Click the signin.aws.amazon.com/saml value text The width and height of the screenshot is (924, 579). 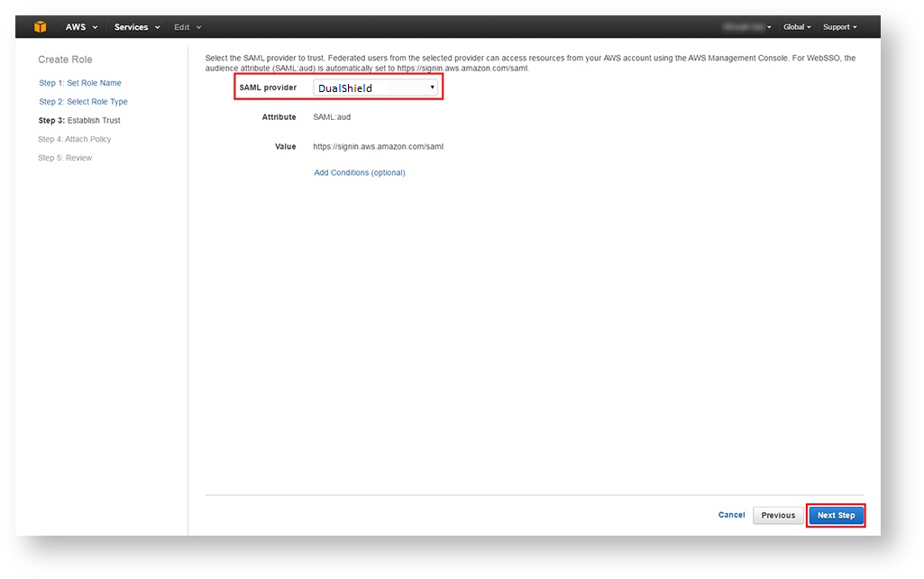[379, 146]
